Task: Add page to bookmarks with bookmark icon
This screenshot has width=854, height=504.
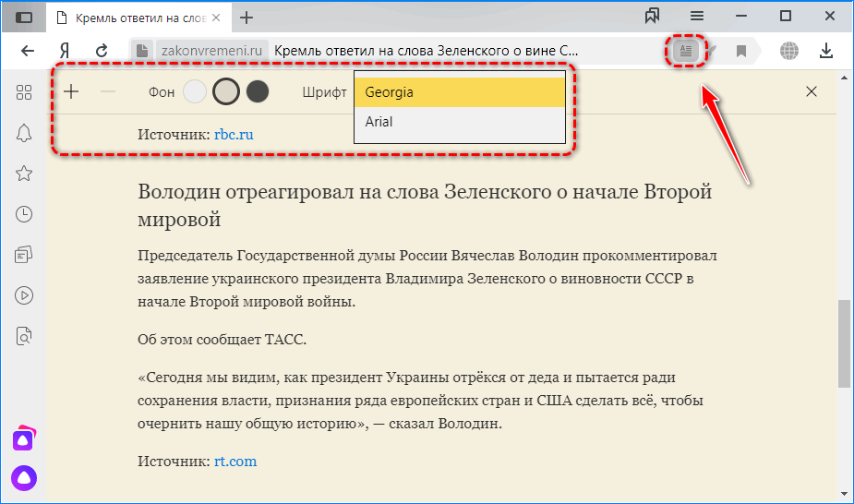Action: [x=740, y=51]
